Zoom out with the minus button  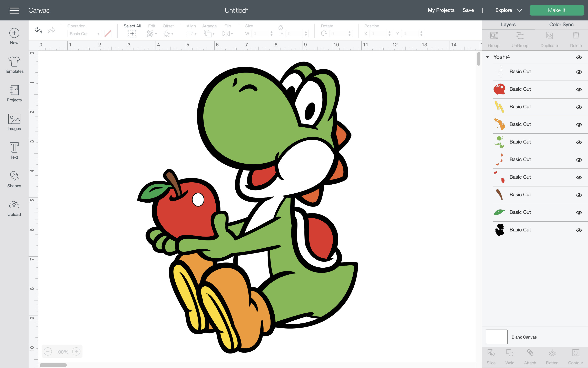click(48, 351)
